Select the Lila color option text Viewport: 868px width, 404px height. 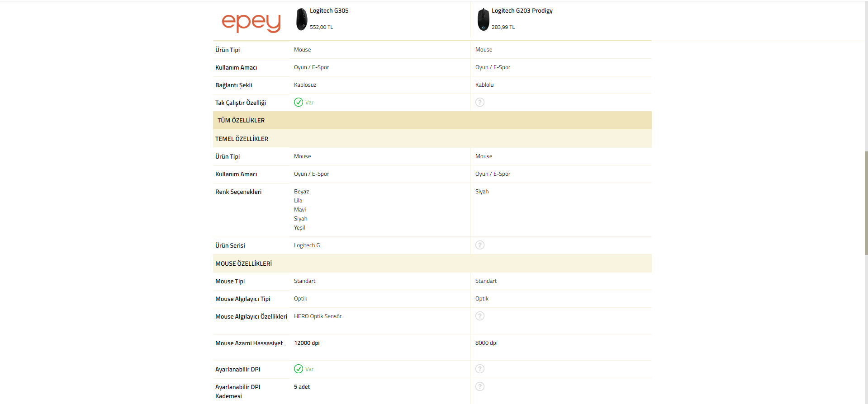coord(298,201)
